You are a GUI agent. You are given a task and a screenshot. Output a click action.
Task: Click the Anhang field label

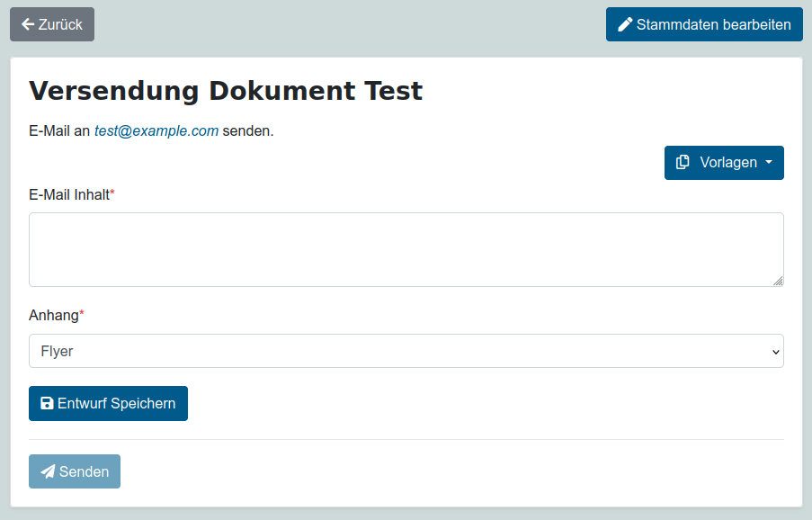coord(54,315)
